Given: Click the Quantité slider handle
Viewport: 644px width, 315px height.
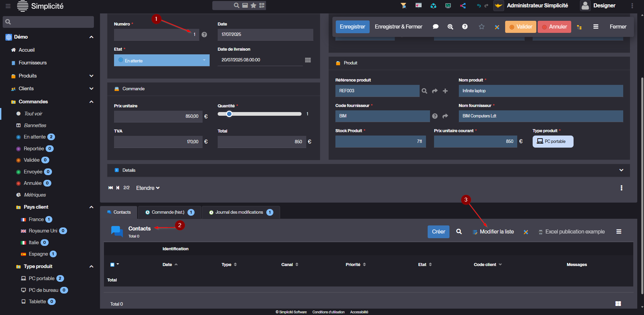Looking at the screenshot, I should (x=229, y=114).
